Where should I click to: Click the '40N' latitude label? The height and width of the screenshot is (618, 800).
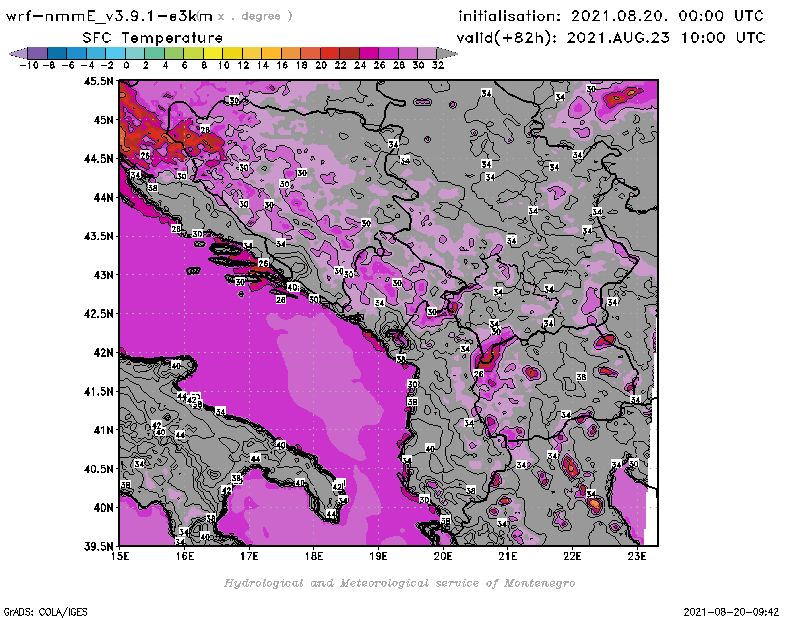(x=103, y=508)
